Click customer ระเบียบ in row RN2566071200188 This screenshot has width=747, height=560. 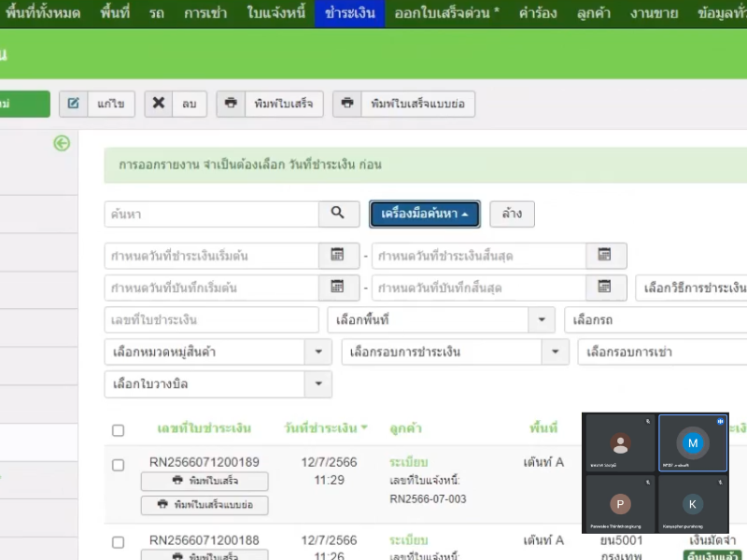[x=408, y=540]
